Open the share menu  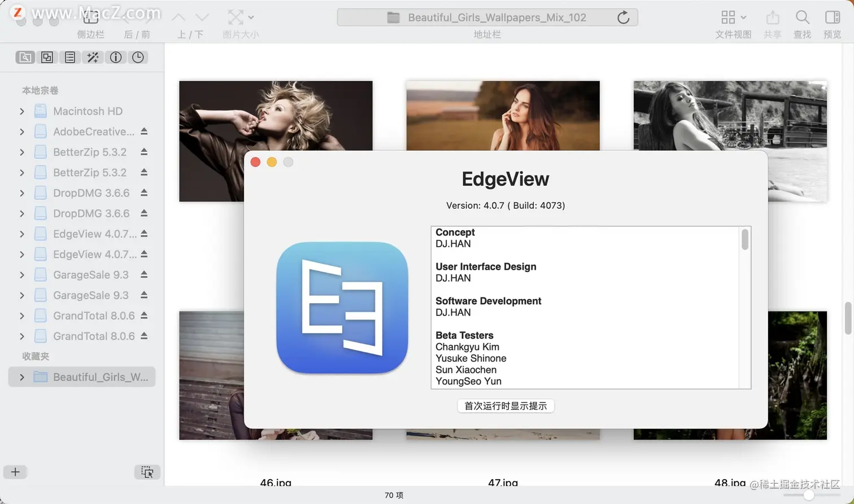[x=772, y=17]
